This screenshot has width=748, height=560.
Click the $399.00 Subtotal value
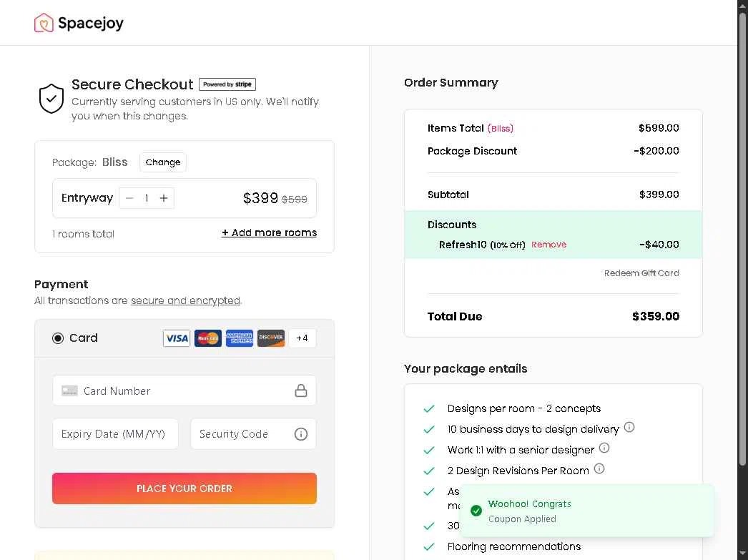tap(659, 195)
